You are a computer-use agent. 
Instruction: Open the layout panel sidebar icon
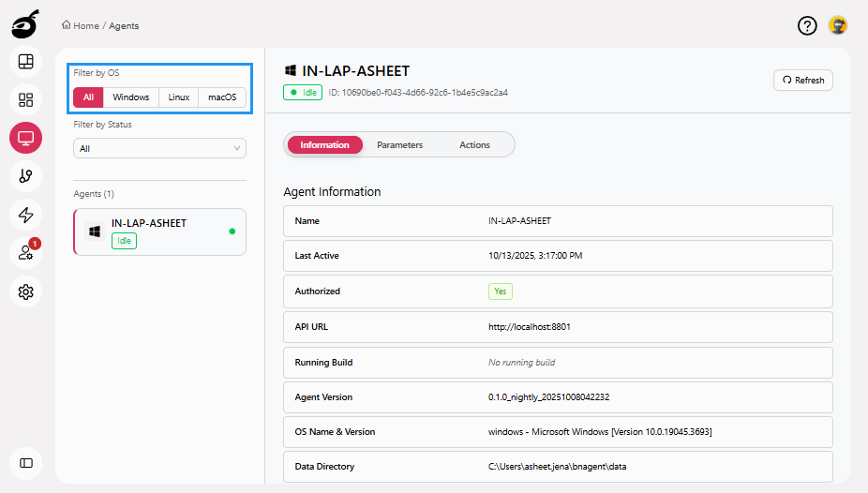click(x=26, y=62)
